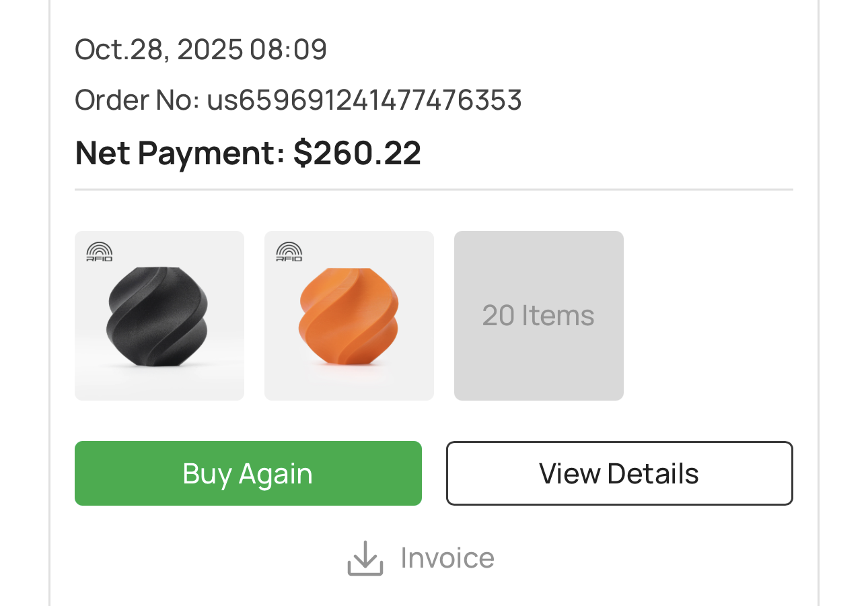Viewport: 868px width, 606px height.
Task: Click the Invoice text link
Action: [x=447, y=558]
